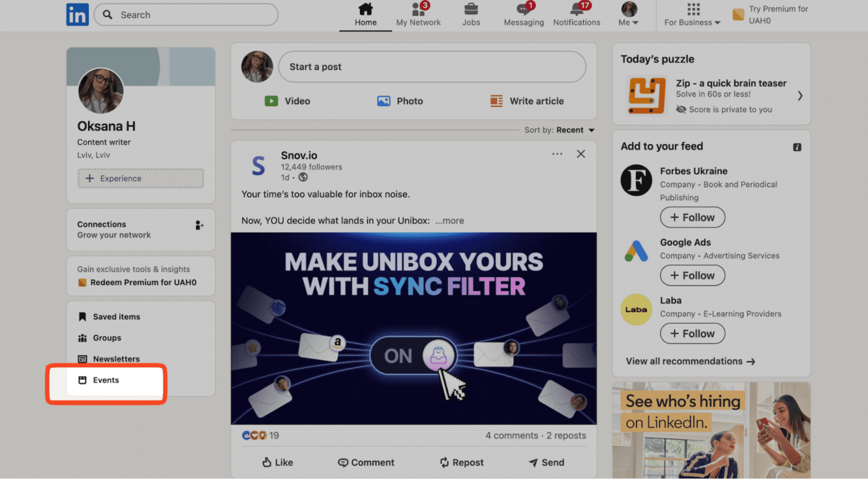Screen dimensions: 868x479
Task: Open Messaging tab
Action: pyautogui.click(x=524, y=15)
